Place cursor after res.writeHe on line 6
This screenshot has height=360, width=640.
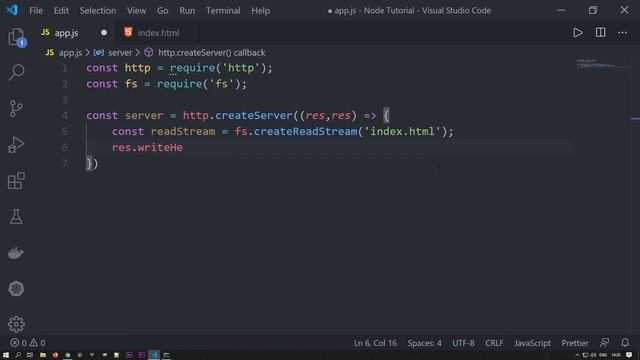183,147
